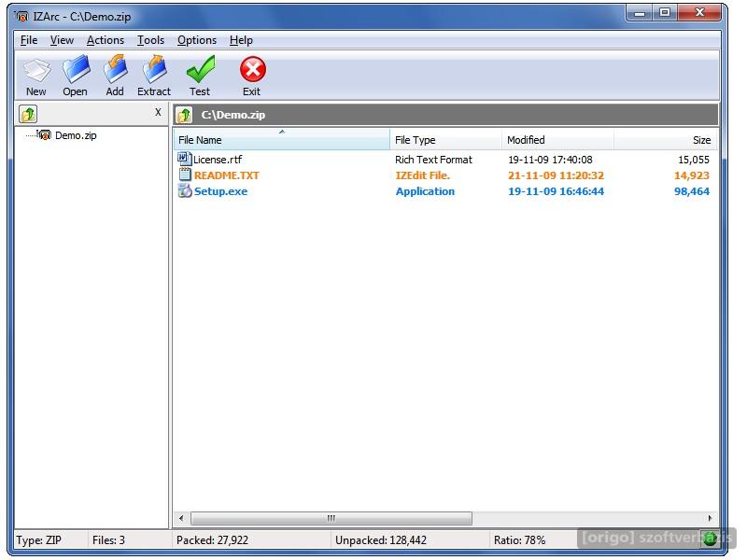Open the File menu
The height and width of the screenshot is (560, 747).
click(x=29, y=40)
